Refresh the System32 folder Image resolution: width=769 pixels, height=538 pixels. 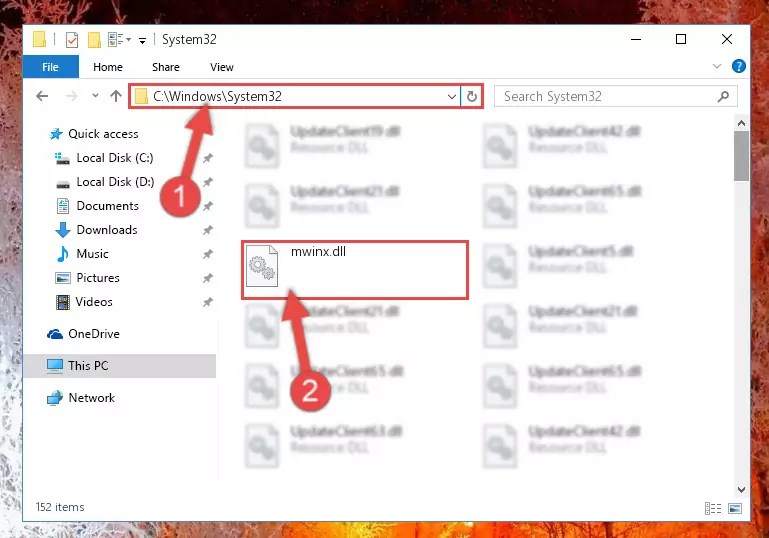472,96
